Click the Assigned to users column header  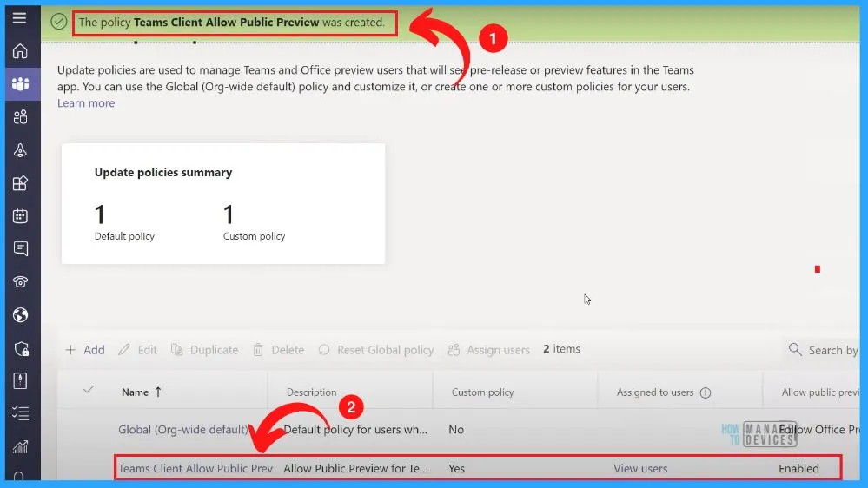coord(655,392)
